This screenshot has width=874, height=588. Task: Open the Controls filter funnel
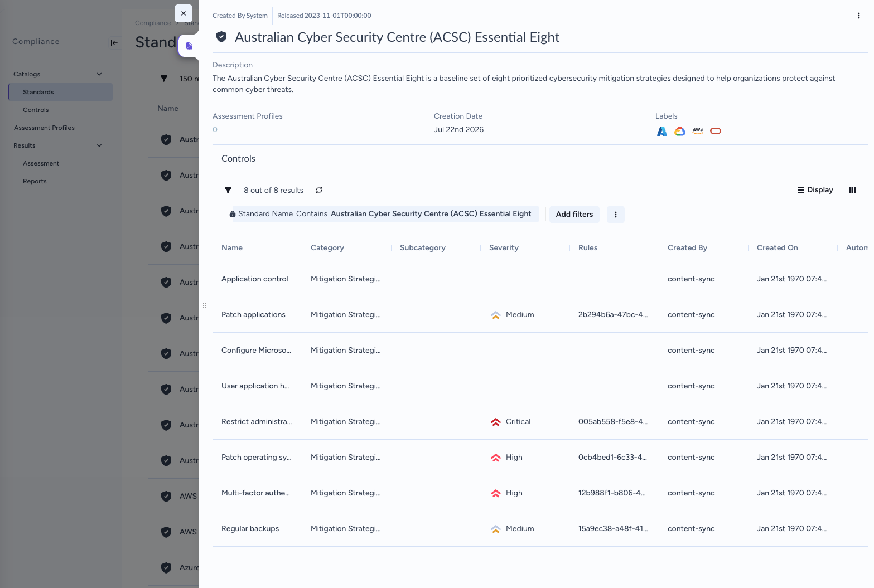228,190
